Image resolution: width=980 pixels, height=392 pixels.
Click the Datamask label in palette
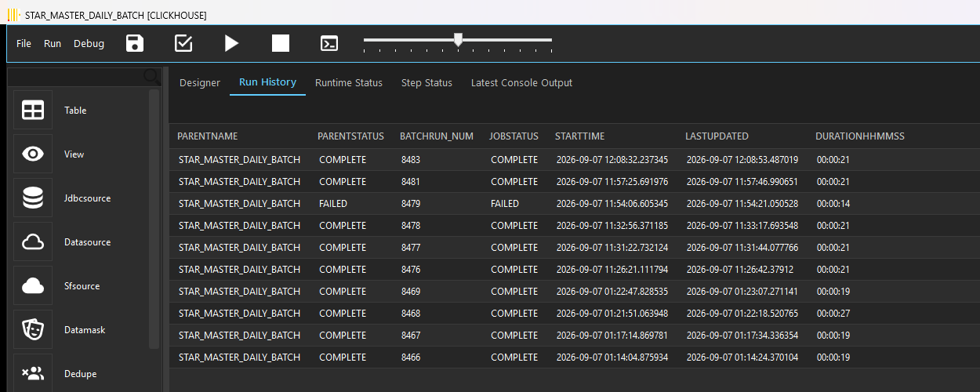[85, 330]
